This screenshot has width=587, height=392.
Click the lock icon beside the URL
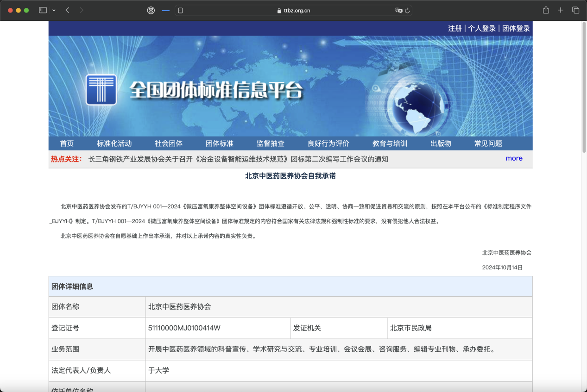(279, 11)
